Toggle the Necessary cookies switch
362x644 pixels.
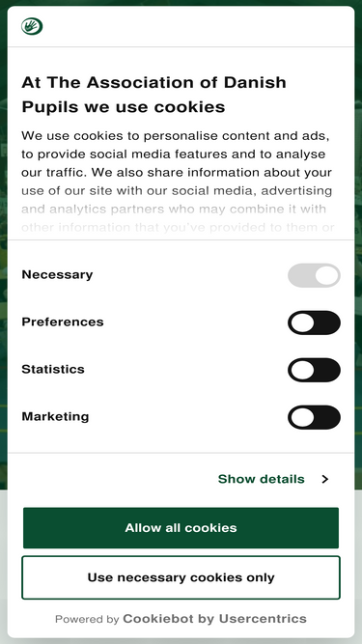click(314, 275)
